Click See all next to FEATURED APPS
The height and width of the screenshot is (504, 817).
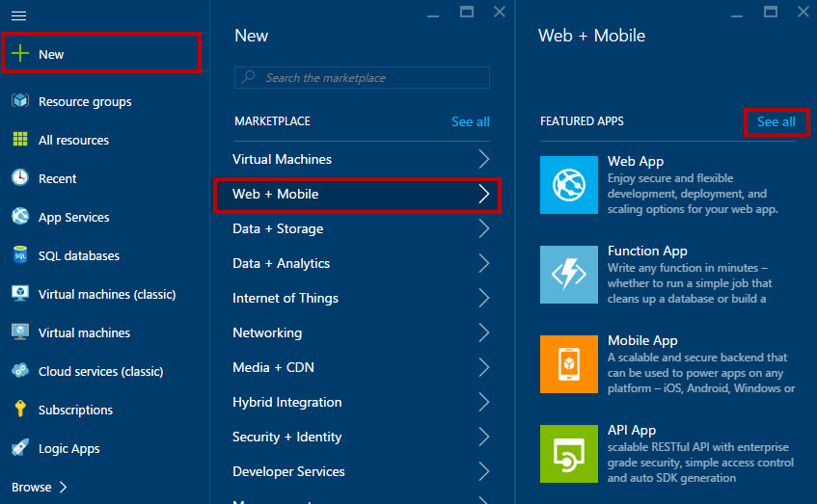pyautogui.click(x=776, y=121)
